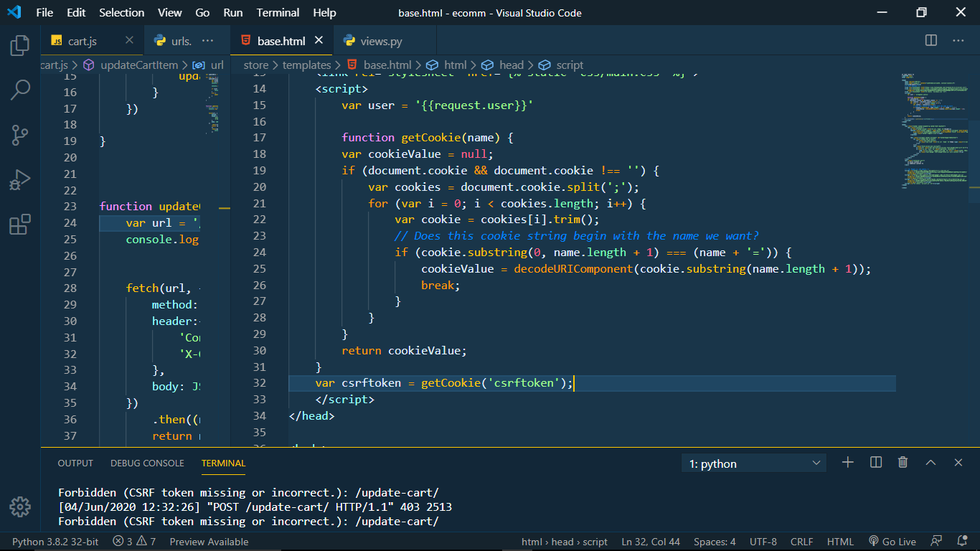Image resolution: width=980 pixels, height=551 pixels.
Task: Select the base.html editor tab
Action: coord(282,41)
